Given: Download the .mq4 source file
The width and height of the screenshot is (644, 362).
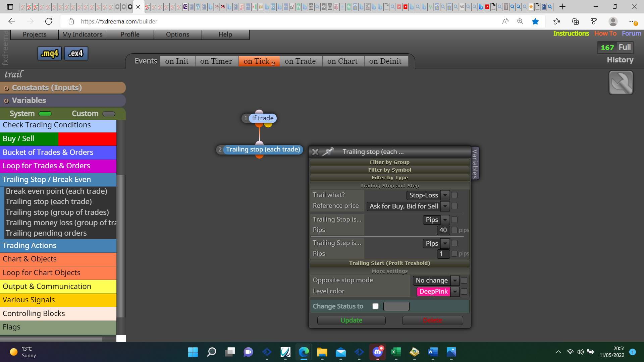Looking at the screenshot, I should (50, 53).
